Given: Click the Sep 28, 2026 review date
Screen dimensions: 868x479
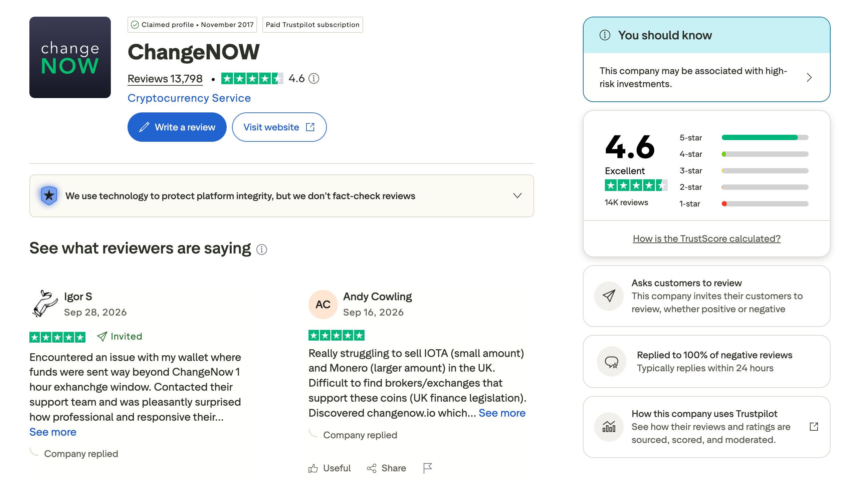Looking at the screenshot, I should [x=95, y=312].
